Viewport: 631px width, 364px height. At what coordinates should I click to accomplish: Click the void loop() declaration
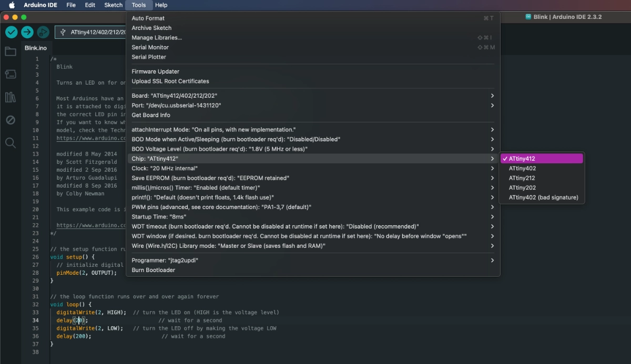(x=71, y=305)
